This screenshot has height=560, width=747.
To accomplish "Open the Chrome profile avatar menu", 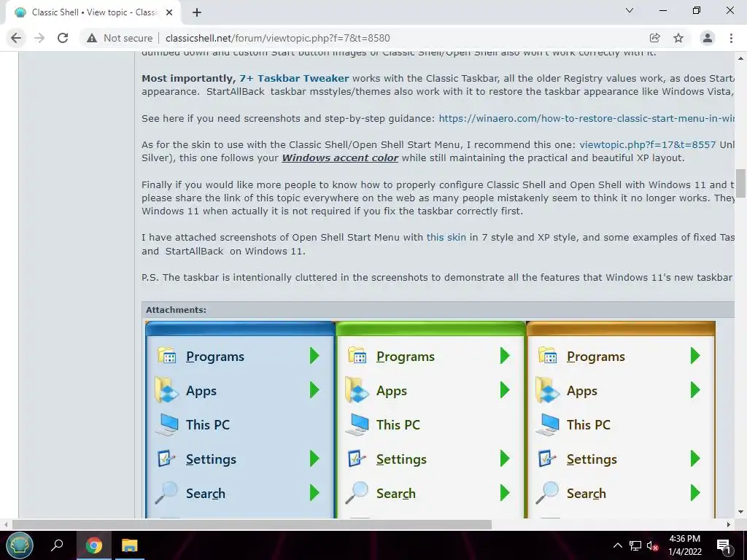I will point(708,38).
